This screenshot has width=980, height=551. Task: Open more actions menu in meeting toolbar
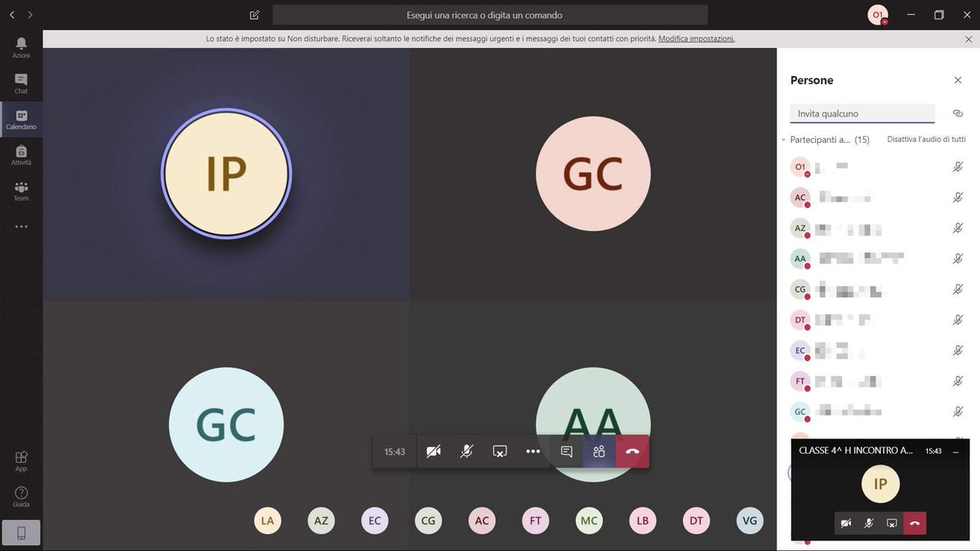point(533,451)
